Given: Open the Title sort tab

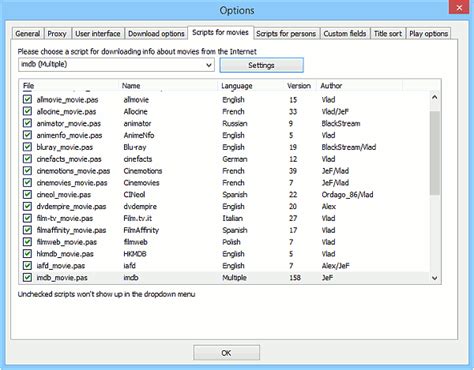Looking at the screenshot, I should 388,34.
